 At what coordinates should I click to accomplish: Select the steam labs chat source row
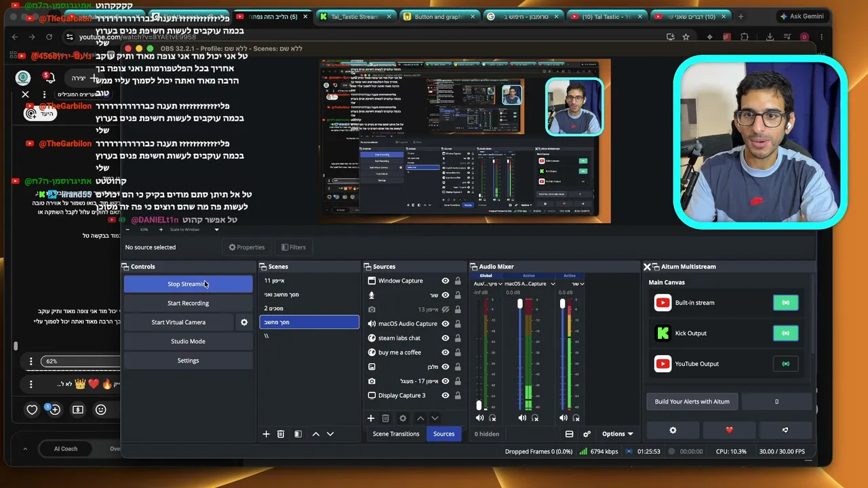414,338
